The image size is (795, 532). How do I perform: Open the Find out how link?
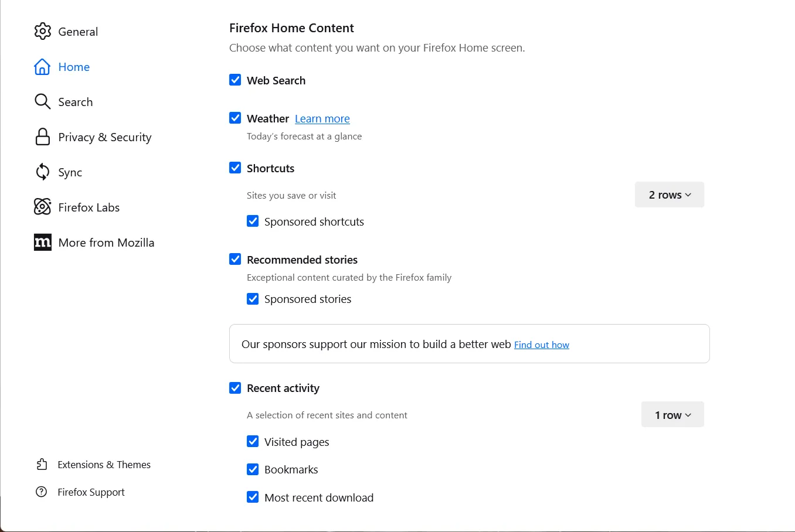pyautogui.click(x=541, y=345)
